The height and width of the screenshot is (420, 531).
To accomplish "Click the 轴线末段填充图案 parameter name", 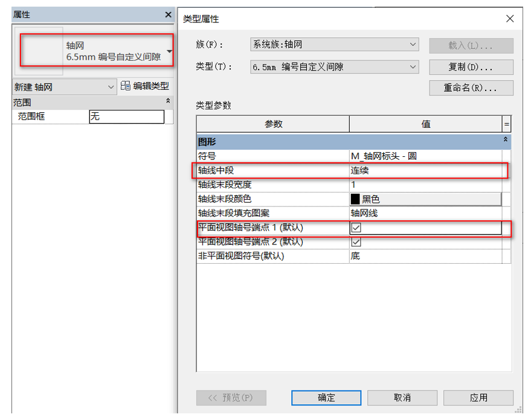I will pyautogui.click(x=234, y=213).
